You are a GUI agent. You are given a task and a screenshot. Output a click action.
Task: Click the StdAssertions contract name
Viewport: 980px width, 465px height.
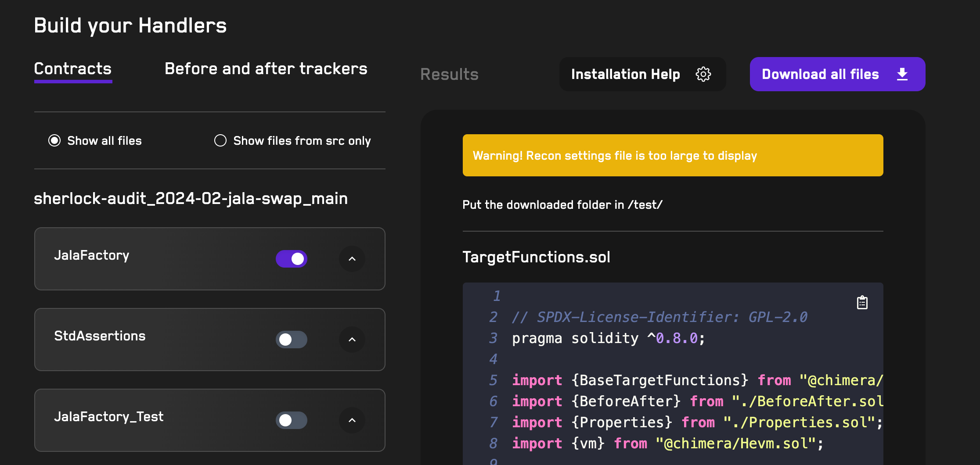pos(100,336)
